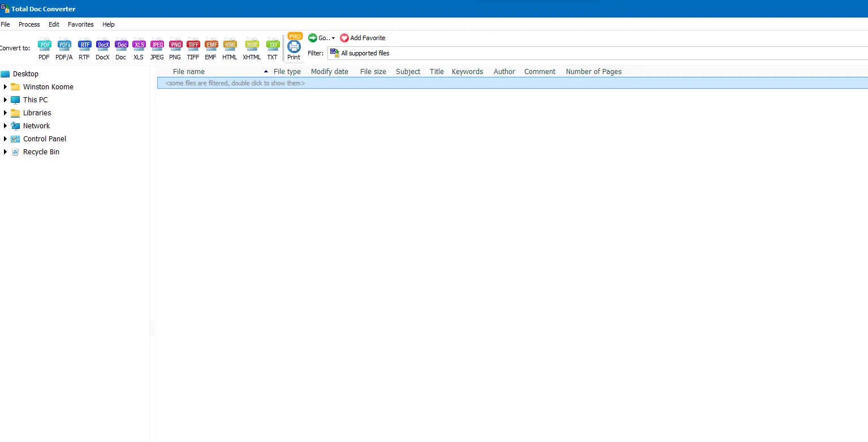Expand the This PC tree node

[x=6, y=99]
